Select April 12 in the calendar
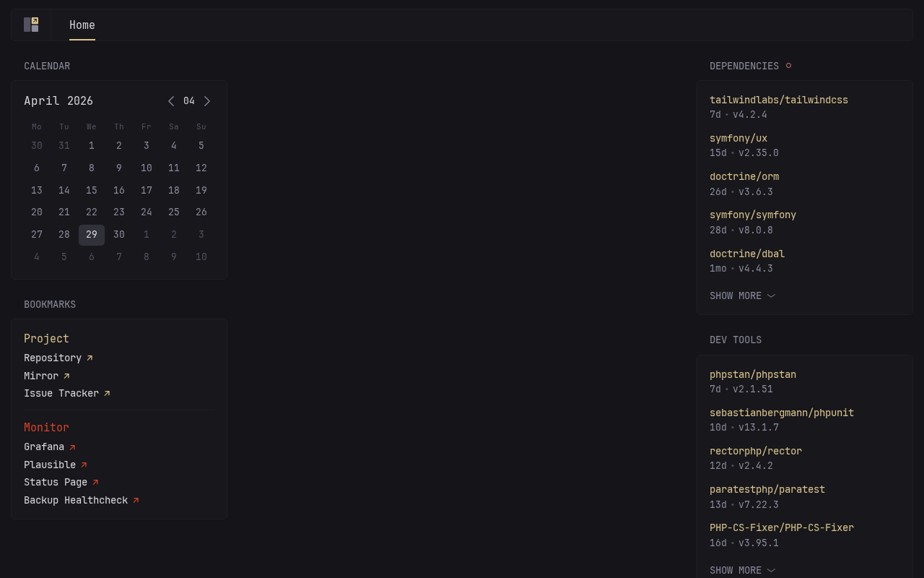The image size is (924, 578). point(201,168)
